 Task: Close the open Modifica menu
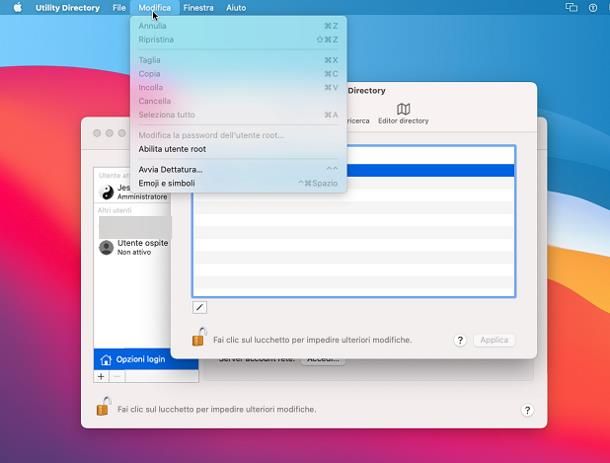(154, 8)
